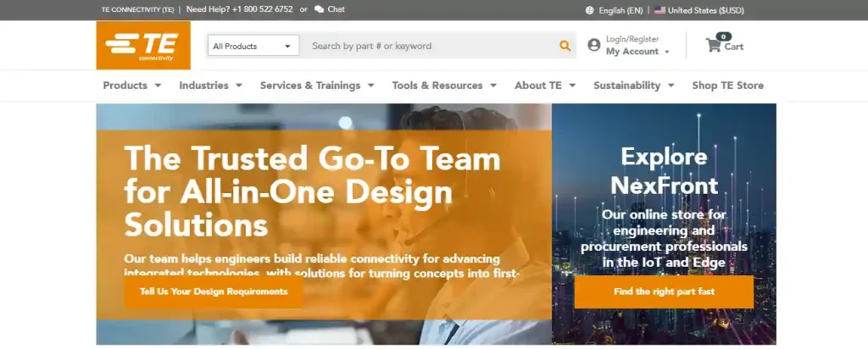
Task: Expand the Tools & Resources menu
Action: (444, 86)
